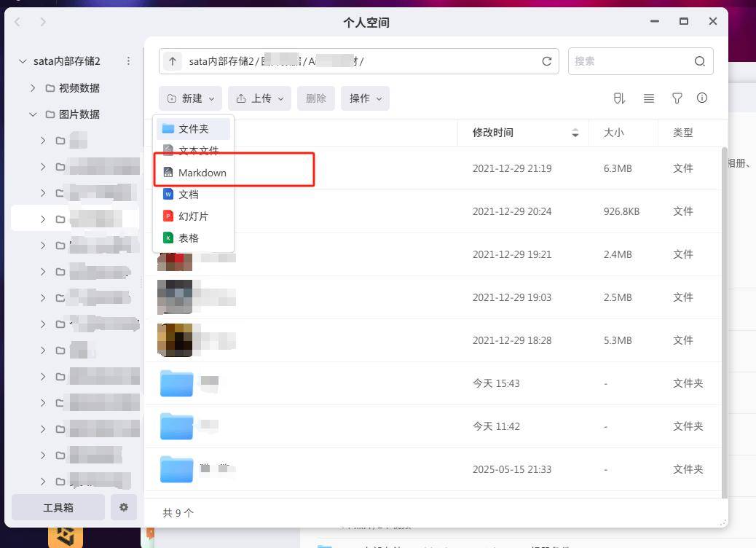Select folder modified 2025-05-15 21:33

pyautogui.click(x=176, y=469)
